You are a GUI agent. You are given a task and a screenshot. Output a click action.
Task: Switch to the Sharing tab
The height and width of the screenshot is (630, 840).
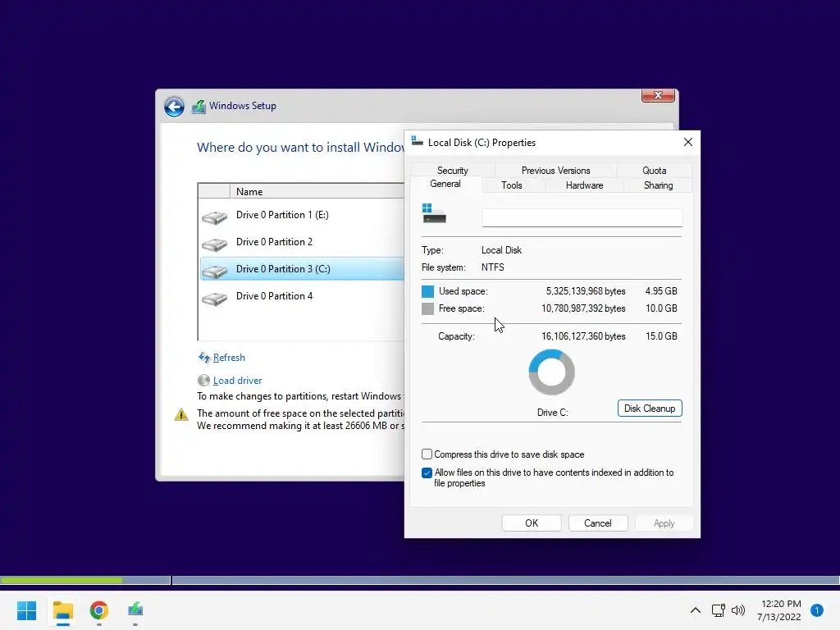click(x=658, y=185)
